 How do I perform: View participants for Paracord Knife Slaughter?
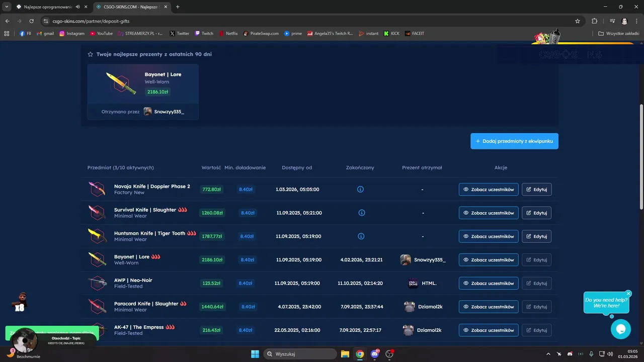pos(489,307)
